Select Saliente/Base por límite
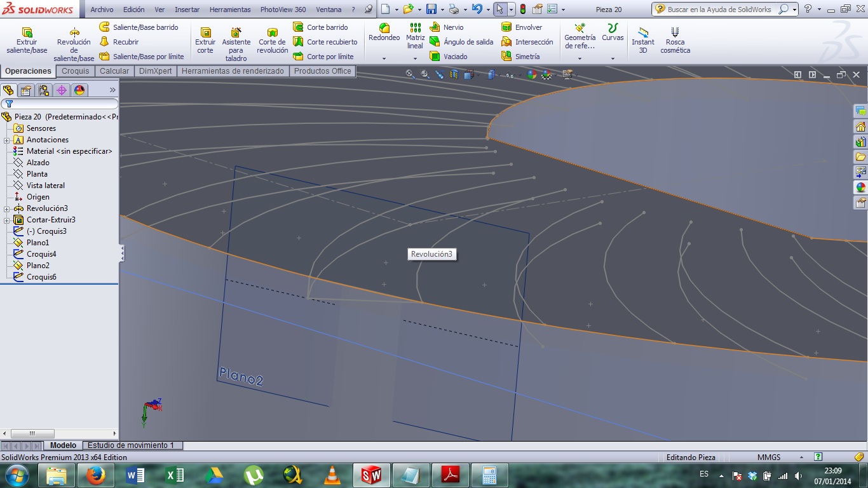Viewport: 868px width, 488px height. [x=142, y=57]
